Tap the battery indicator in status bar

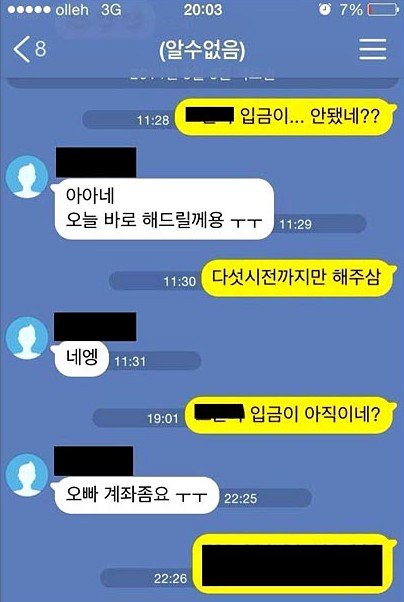382,10
